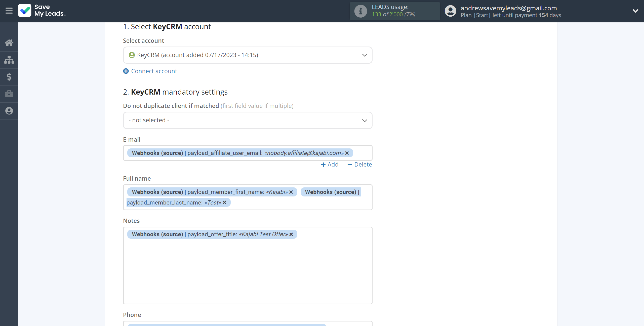
Task: Click the andrewsavemyleads@gmail.com account text
Action: click(x=509, y=8)
